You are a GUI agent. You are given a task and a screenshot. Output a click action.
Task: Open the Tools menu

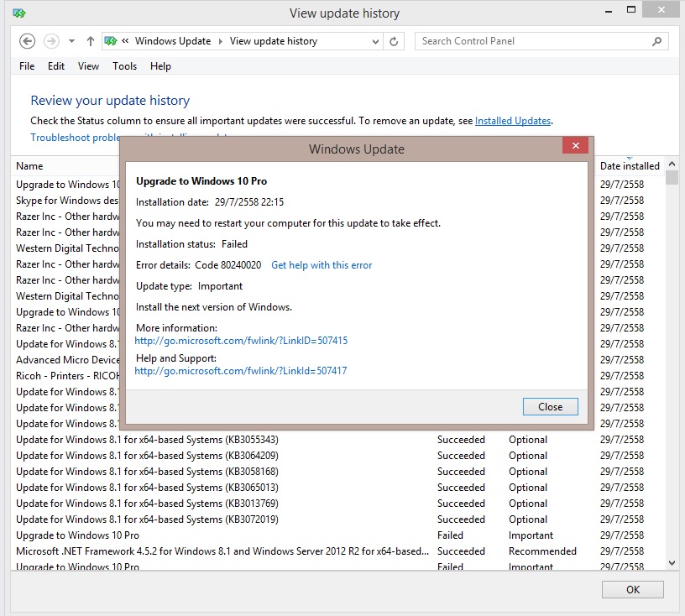click(x=124, y=66)
